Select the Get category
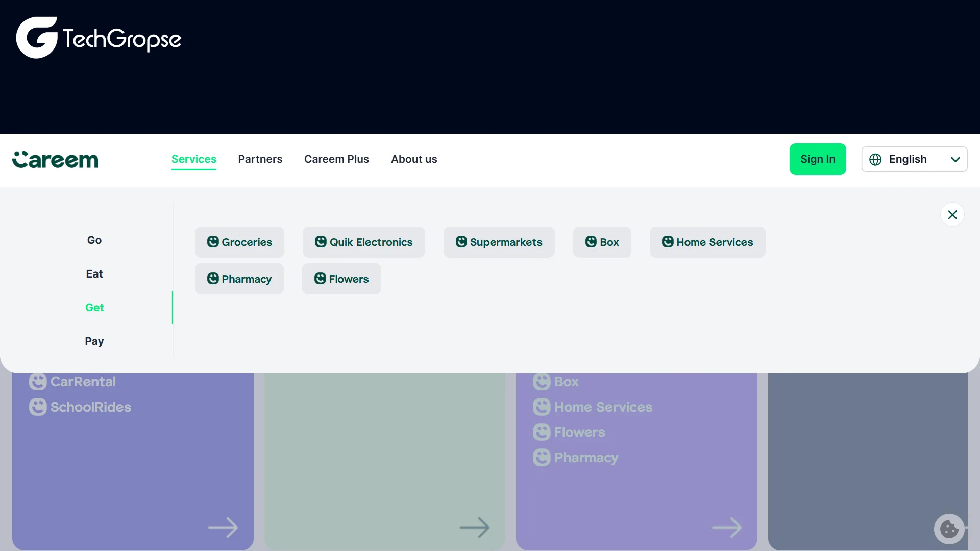 pyautogui.click(x=94, y=308)
